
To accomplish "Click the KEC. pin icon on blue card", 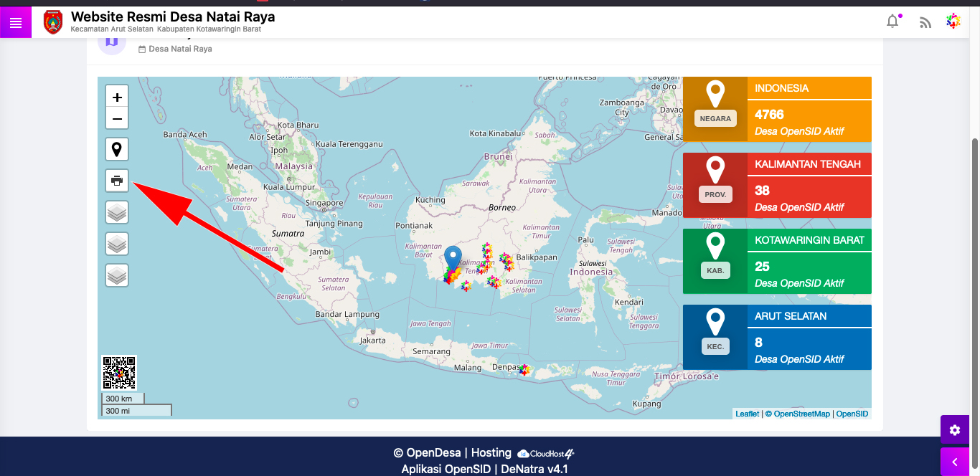I will [x=715, y=323].
